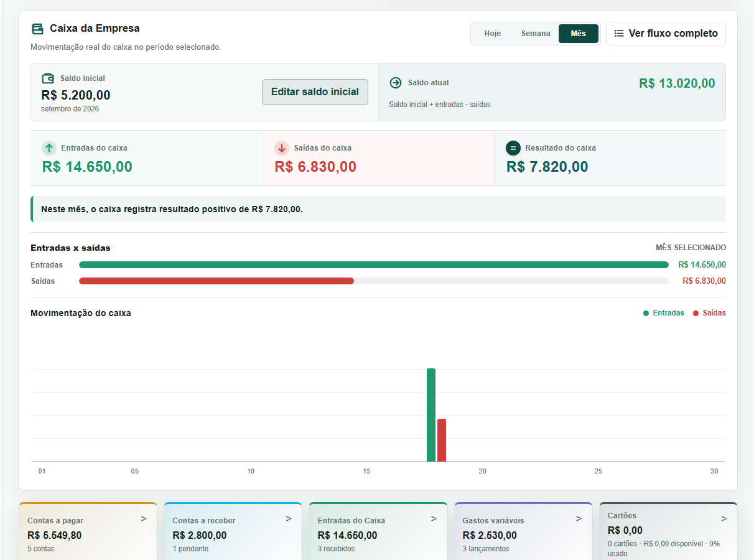Click the '5 contas' text
Image resolution: width=754 pixels, height=560 pixels.
point(41,549)
